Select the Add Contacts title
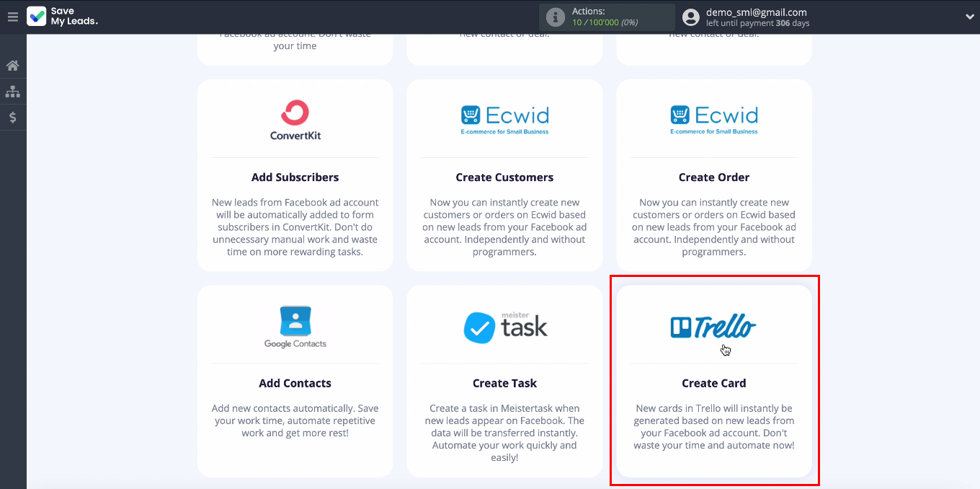The width and height of the screenshot is (980, 489). tap(295, 383)
